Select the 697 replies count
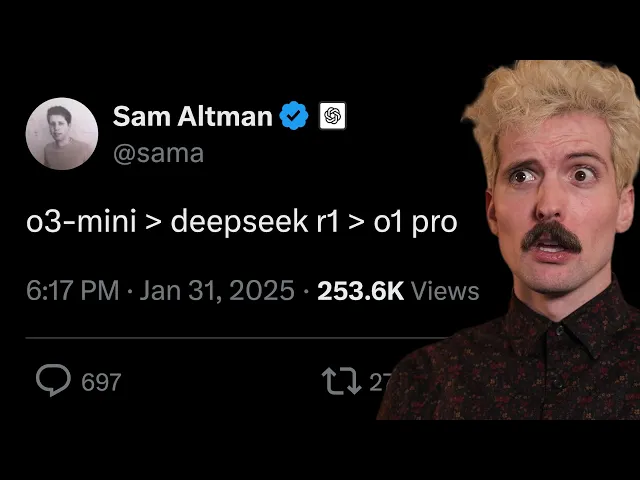Screen dimensions: 640x480 pyautogui.click(x=101, y=382)
